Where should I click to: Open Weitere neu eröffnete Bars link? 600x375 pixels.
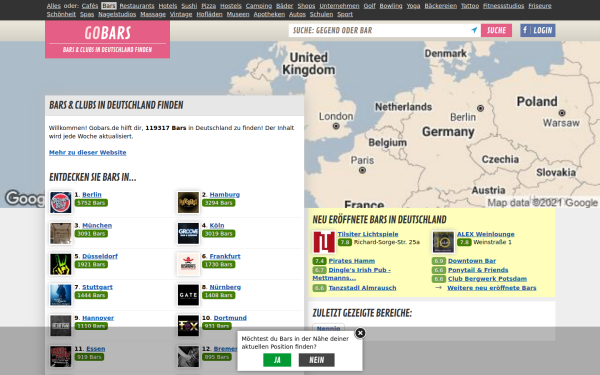pyautogui.click(x=492, y=288)
